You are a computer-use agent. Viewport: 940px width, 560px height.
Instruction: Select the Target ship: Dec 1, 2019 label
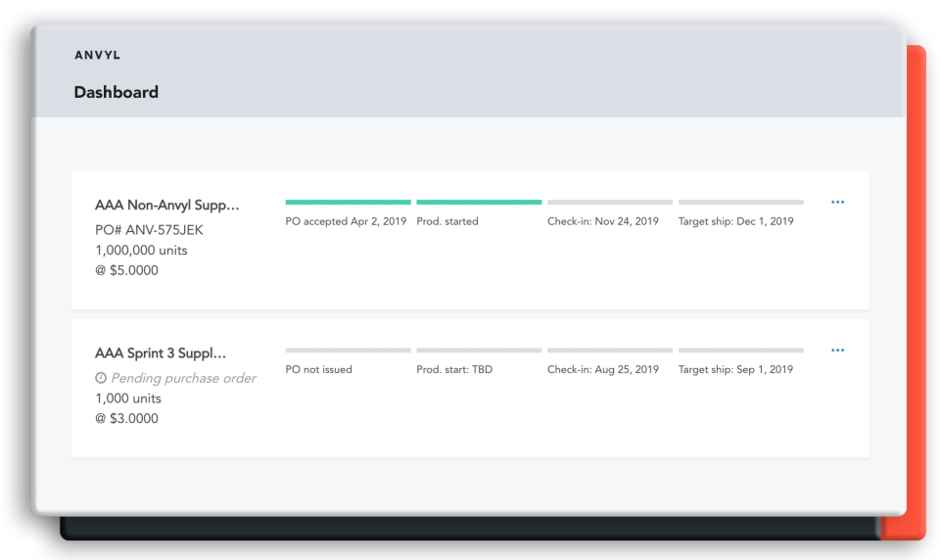tap(735, 221)
